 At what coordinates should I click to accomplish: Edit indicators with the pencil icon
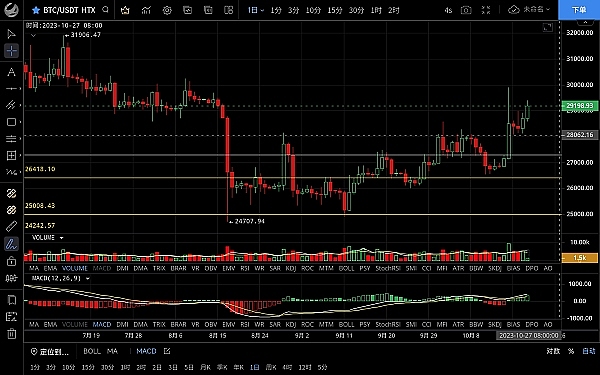(167, 351)
